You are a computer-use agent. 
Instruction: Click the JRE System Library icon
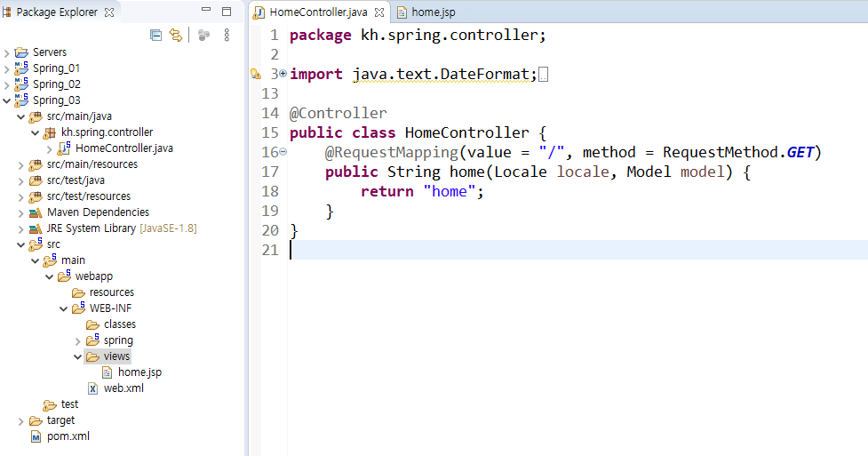point(36,228)
